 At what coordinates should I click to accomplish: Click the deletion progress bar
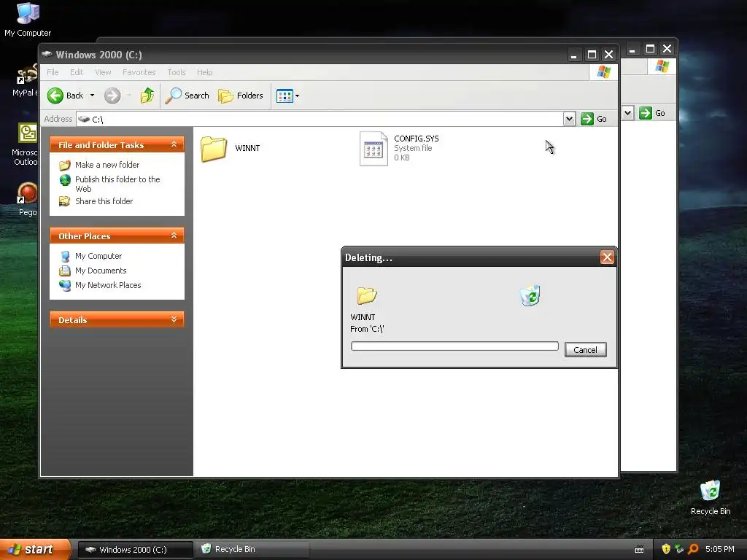point(454,346)
